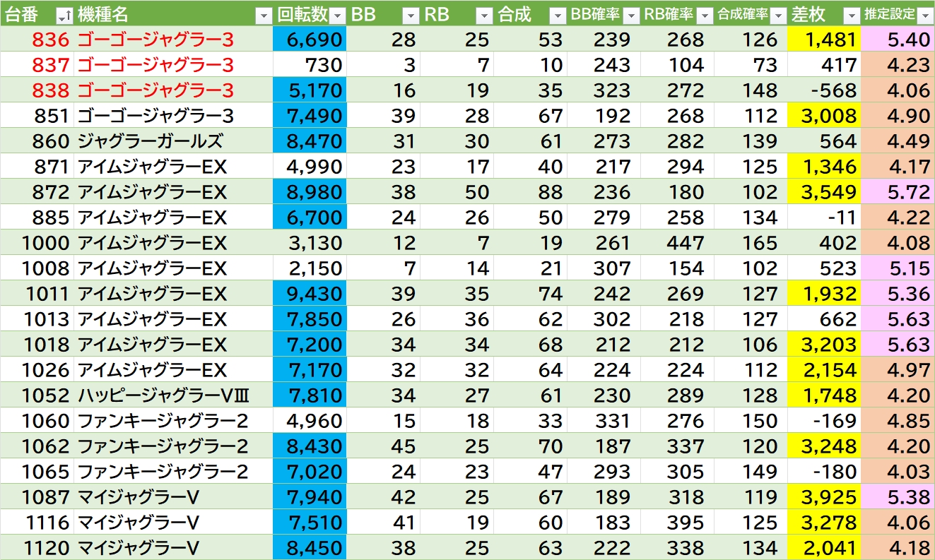Open the 差枚 column filter dropdown
This screenshot has height=560, width=935.
point(852,15)
